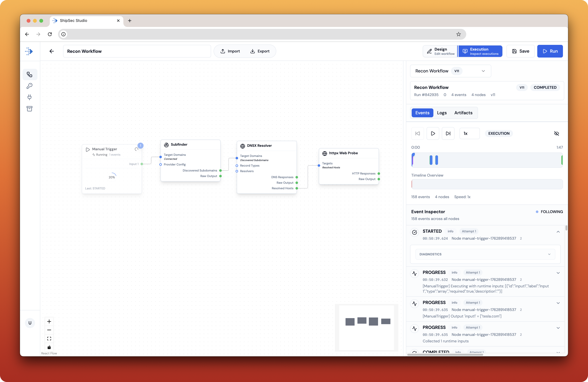This screenshot has width=588, height=382.
Task: Open the Artifacts tab
Action: (x=463, y=113)
